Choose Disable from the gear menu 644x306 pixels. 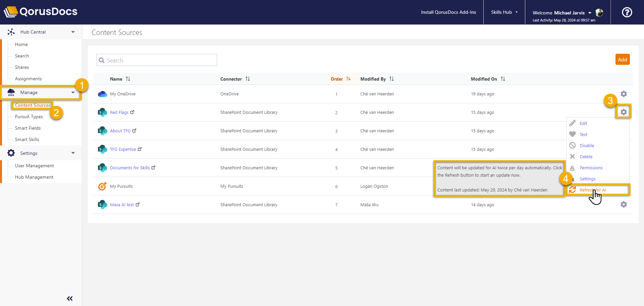[587, 145]
